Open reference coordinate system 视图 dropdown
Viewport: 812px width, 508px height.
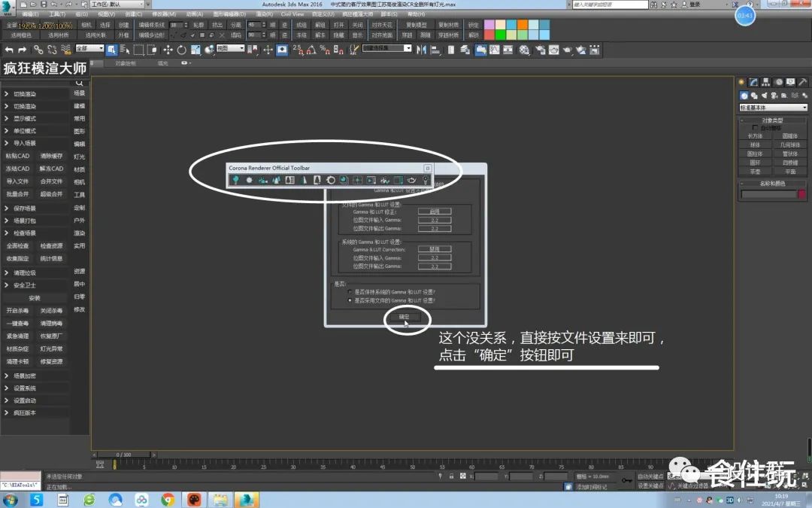[x=231, y=48]
